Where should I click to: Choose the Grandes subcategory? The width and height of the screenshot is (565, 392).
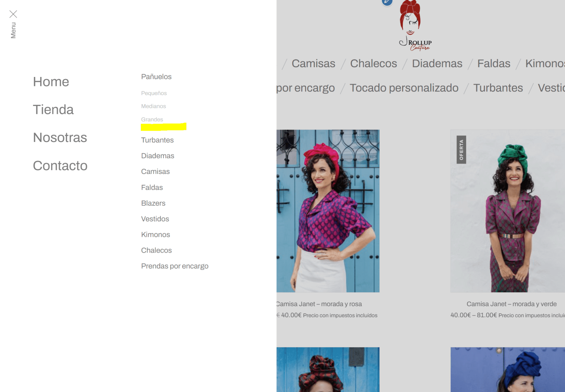pos(152,119)
